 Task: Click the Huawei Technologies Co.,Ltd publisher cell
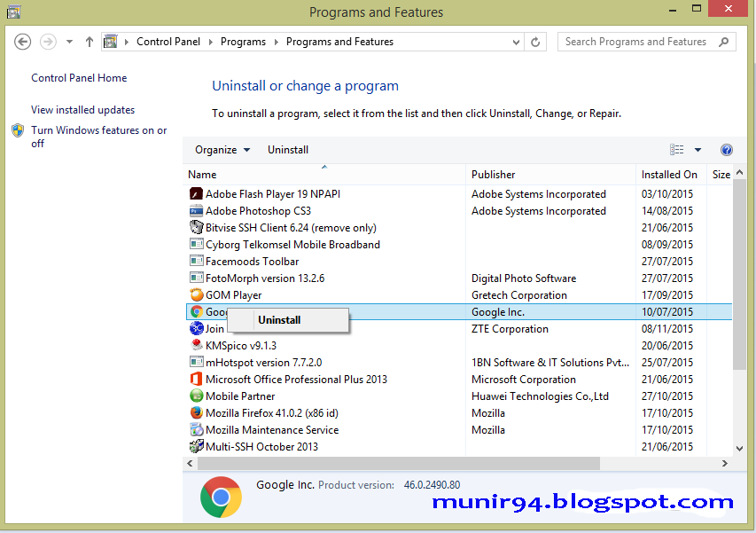(540, 396)
